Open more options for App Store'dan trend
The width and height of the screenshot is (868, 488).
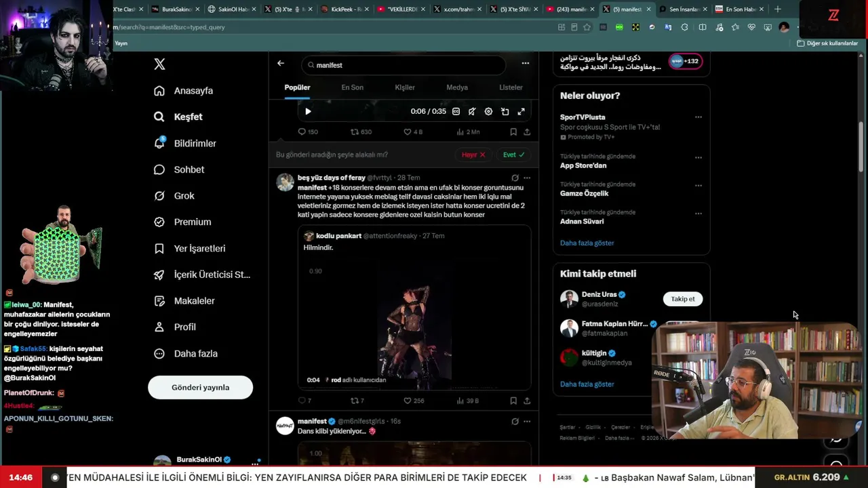(x=698, y=157)
